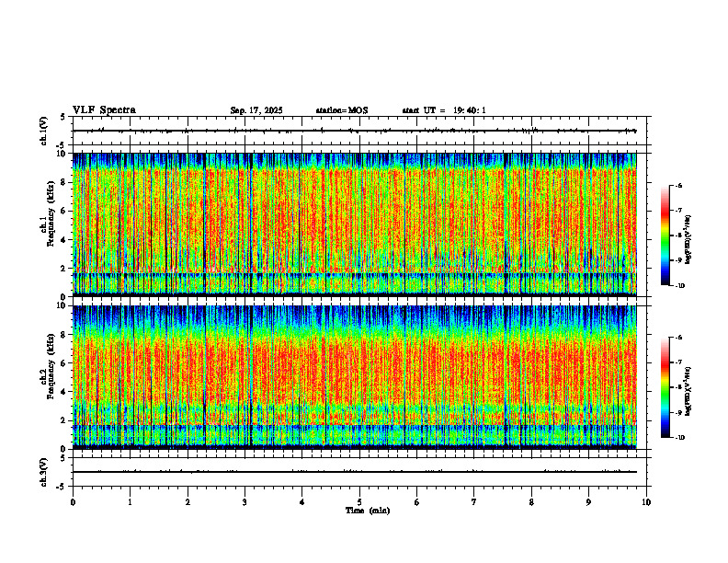Click time axis tick label '7'

(474, 502)
